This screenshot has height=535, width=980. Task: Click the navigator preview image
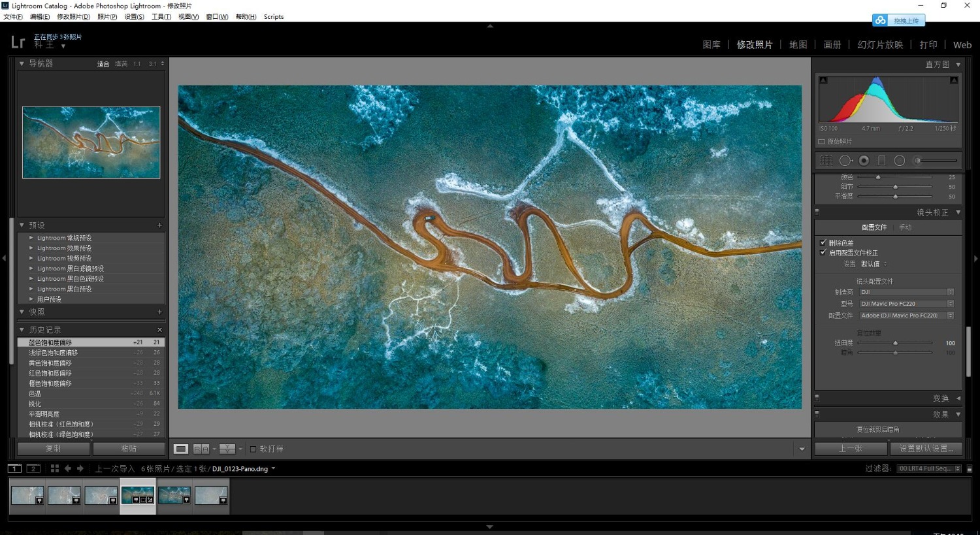[x=91, y=142]
